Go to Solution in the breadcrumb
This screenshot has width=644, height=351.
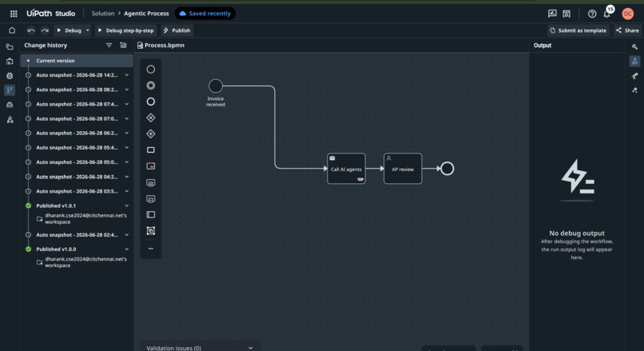point(103,14)
